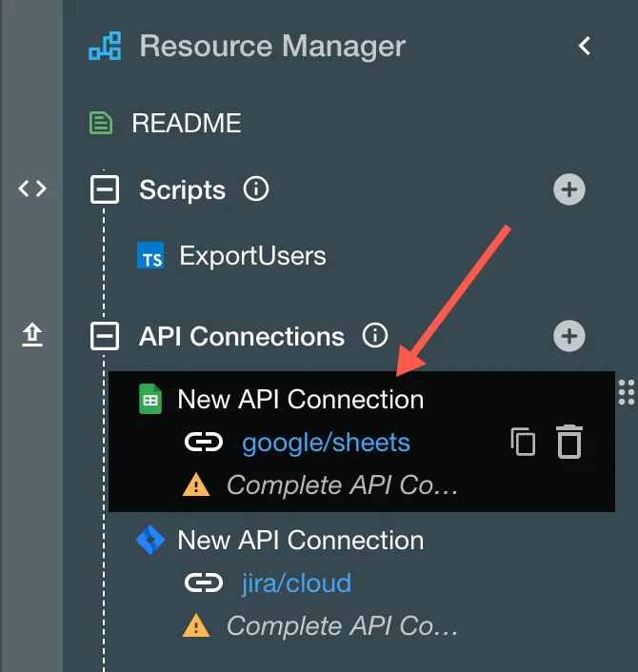Add a new API connection with the plus button
Image resolution: width=638 pixels, height=672 pixels.
point(569,336)
